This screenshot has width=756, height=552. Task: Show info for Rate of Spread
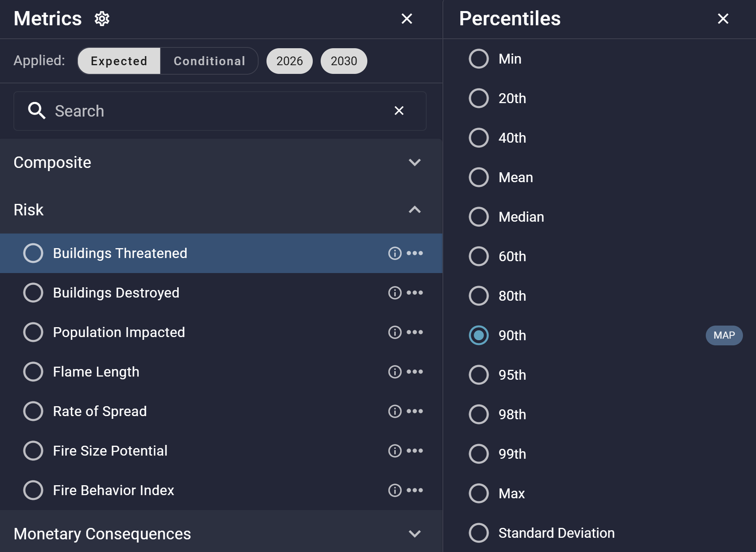(x=395, y=411)
